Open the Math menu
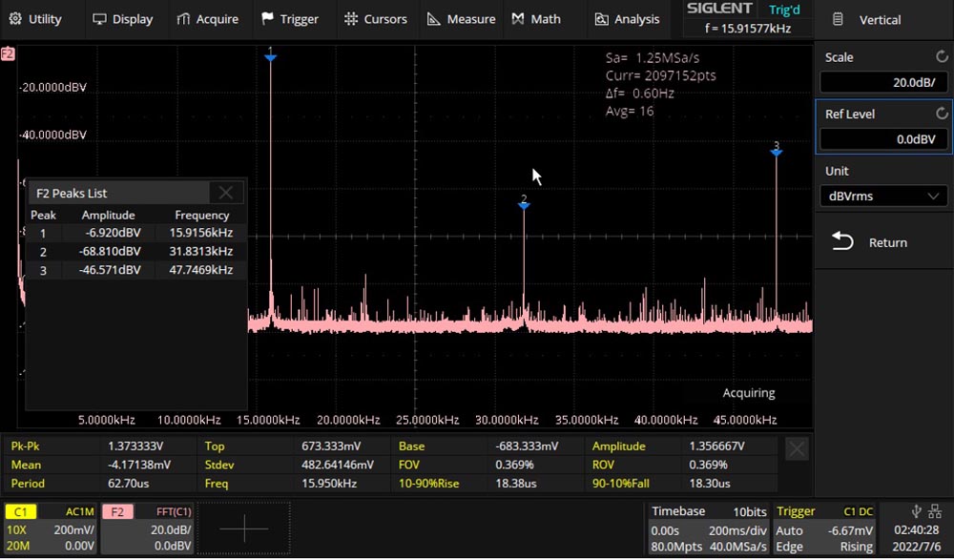The height and width of the screenshot is (560, 954). [536, 19]
